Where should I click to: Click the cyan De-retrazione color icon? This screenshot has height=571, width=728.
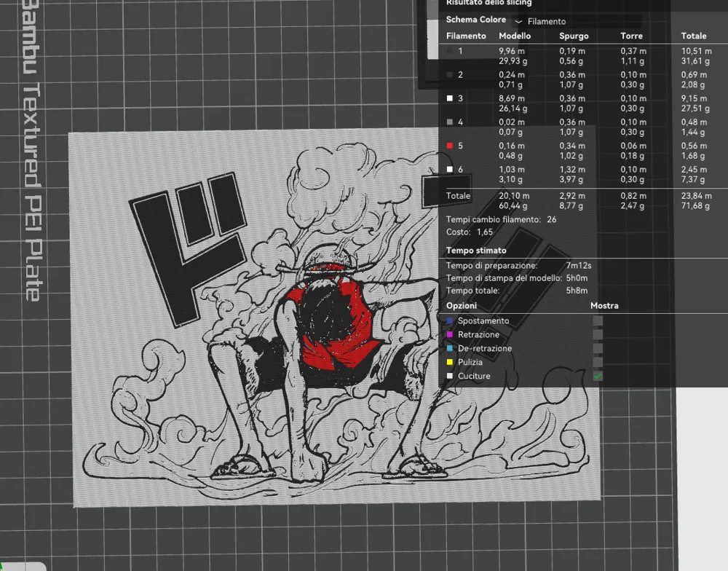coord(450,349)
